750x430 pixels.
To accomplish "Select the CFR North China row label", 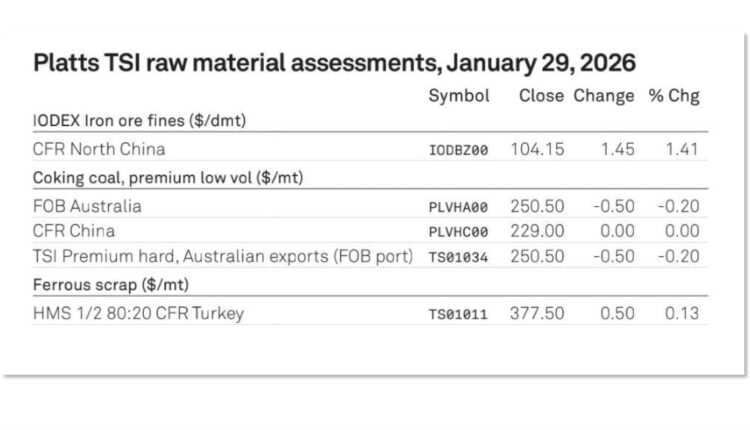I will click(x=97, y=150).
